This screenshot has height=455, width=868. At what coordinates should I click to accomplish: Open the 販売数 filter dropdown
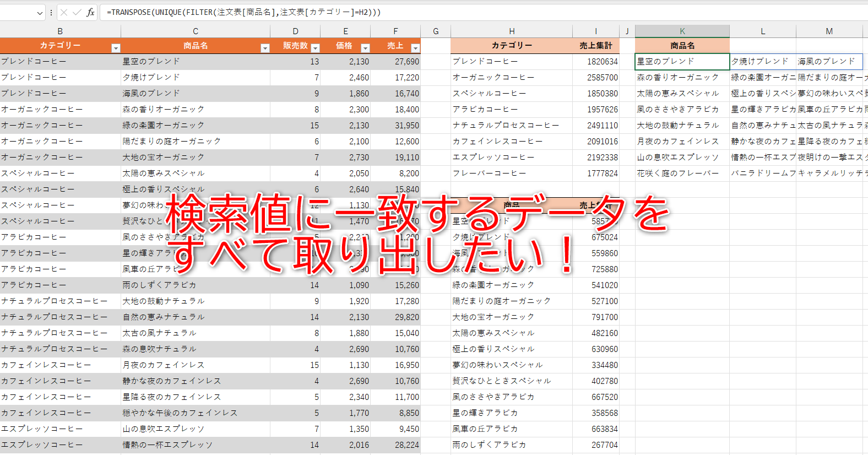(x=315, y=48)
